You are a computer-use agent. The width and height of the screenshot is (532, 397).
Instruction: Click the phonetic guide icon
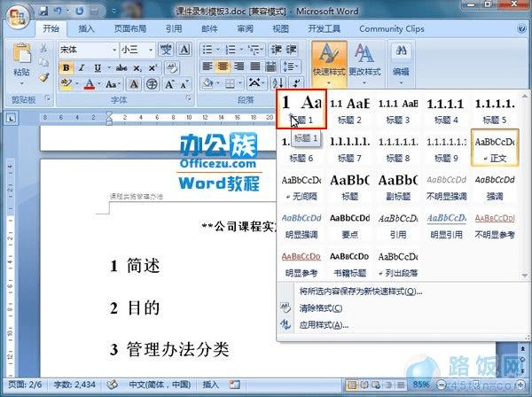pos(166,50)
